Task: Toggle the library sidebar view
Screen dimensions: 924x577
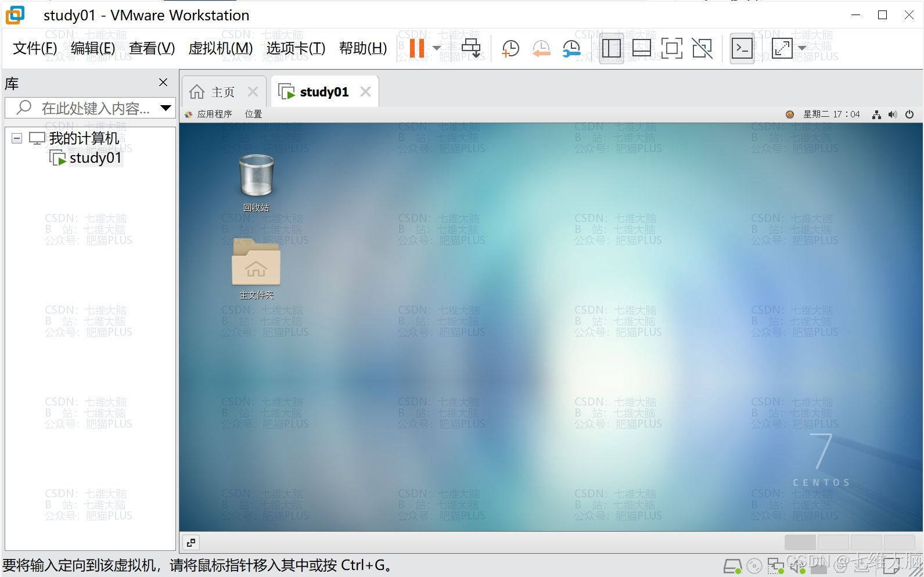Action: click(x=611, y=48)
